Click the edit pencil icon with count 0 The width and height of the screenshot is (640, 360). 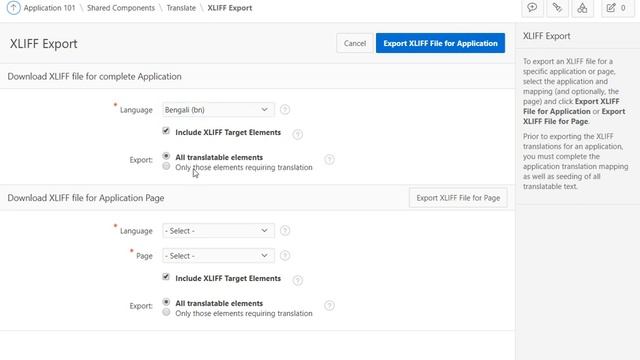(618, 8)
